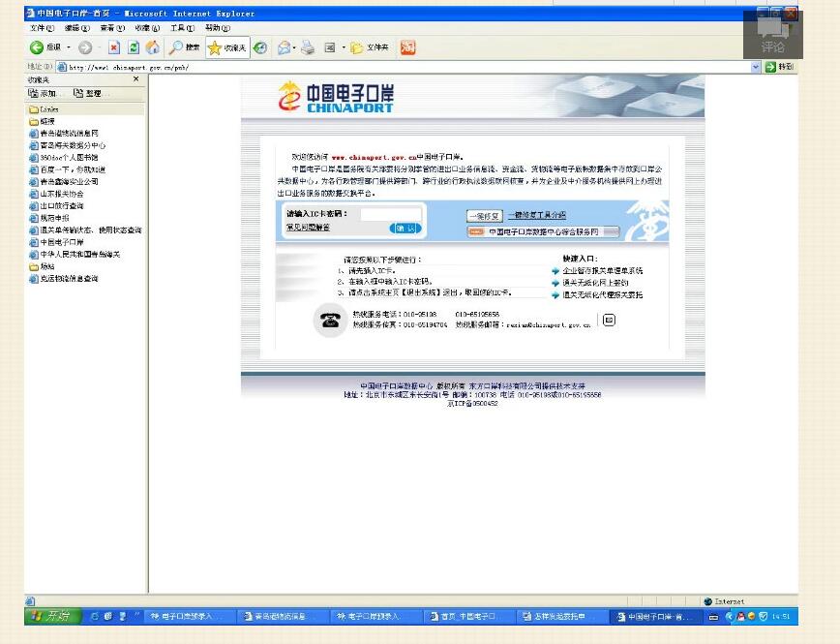Open the 山东报关协会 favorite
Viewport: 840px width, 644px height.
[56, 194]
